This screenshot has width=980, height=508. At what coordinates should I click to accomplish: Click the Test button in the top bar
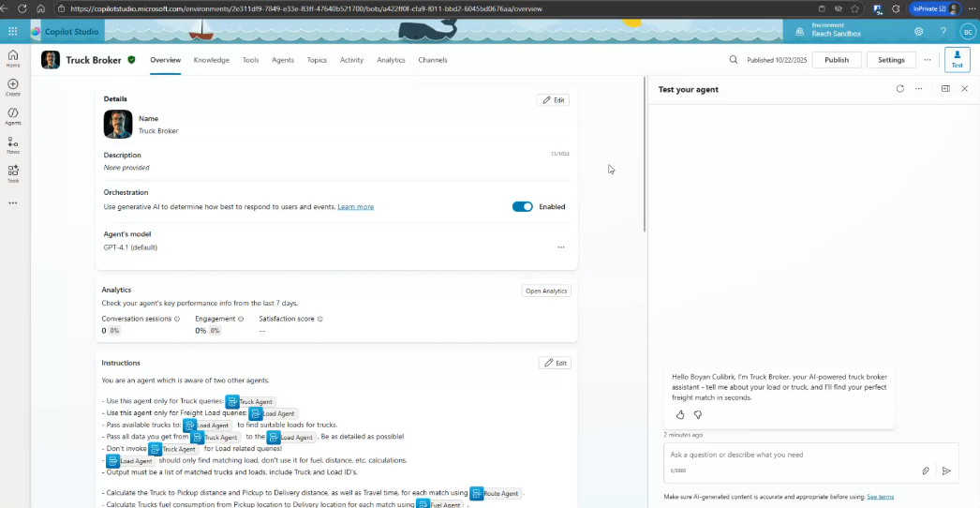point(957,60)
